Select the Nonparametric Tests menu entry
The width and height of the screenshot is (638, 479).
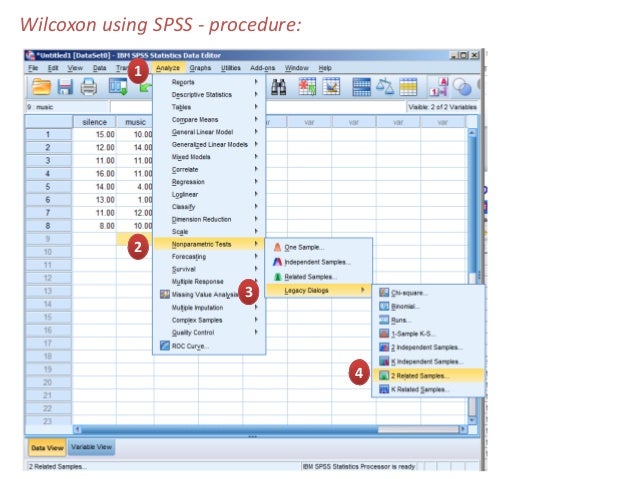[x=209, y=244]
